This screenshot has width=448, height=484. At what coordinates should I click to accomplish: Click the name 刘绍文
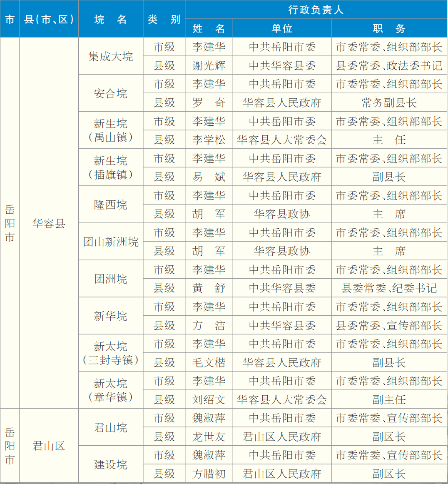[209, 399]
